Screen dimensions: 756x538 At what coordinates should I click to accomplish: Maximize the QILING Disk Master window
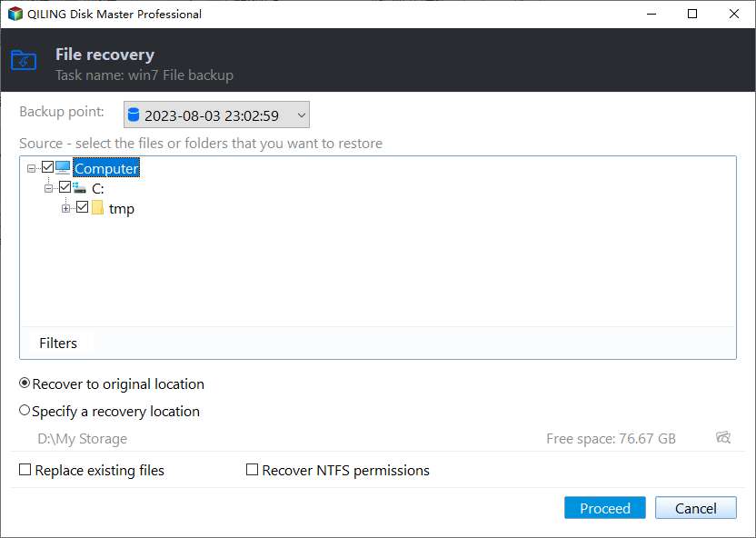pos(692,14)
